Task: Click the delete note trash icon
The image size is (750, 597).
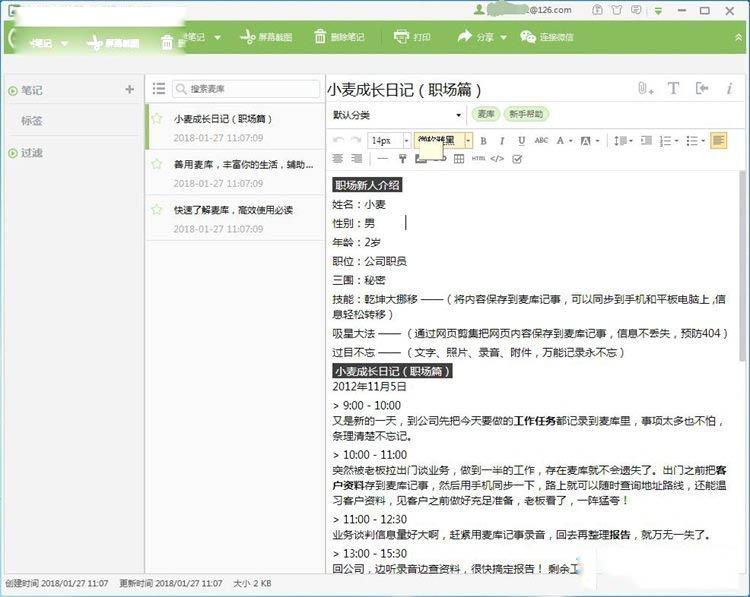Action: 320,36
